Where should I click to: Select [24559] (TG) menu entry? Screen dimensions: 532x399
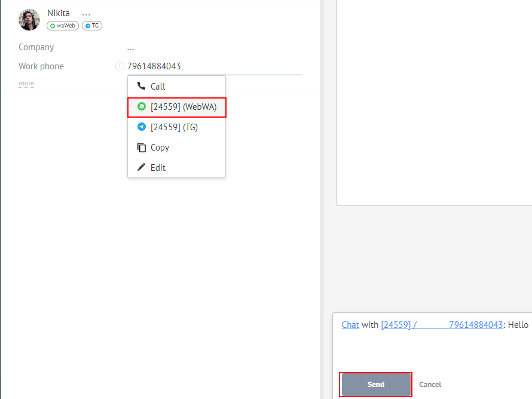[176, 127]
